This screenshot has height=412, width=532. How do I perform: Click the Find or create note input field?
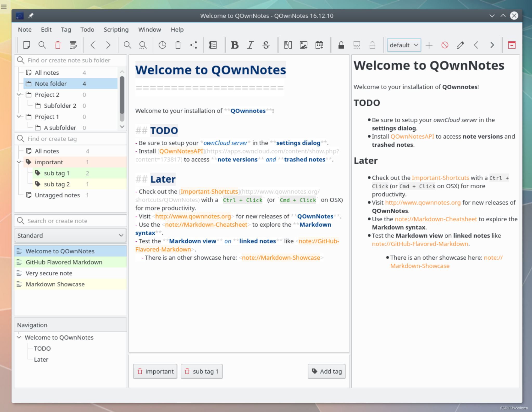[70, 221]
